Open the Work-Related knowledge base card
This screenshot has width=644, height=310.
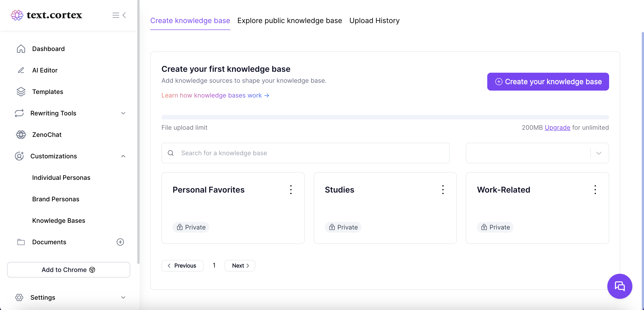pyautogui.click(x=537, y=208)
